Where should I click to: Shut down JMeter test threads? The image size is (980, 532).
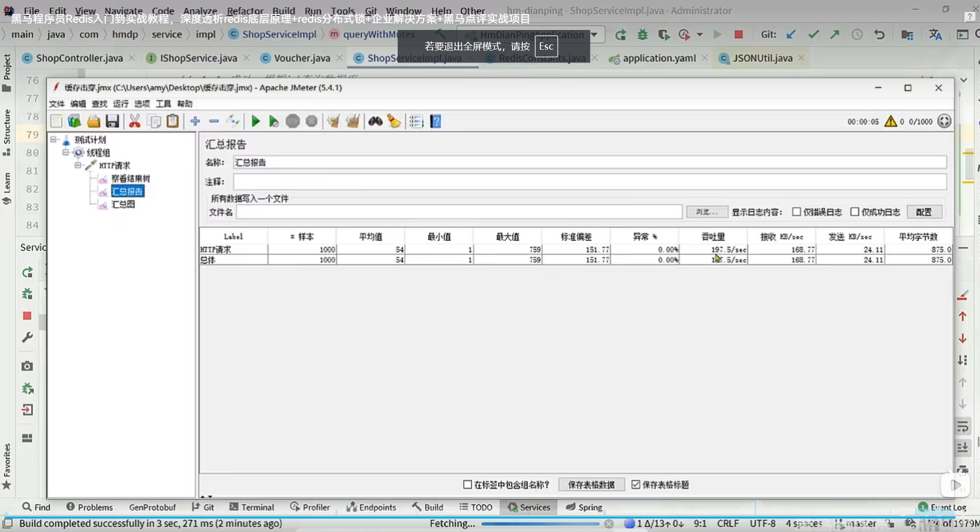point(311,121)
